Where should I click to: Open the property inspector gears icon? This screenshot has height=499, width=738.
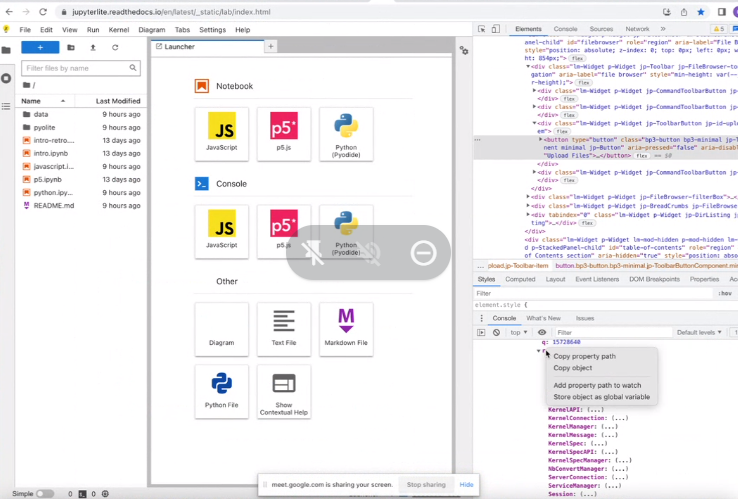[464, 50]
